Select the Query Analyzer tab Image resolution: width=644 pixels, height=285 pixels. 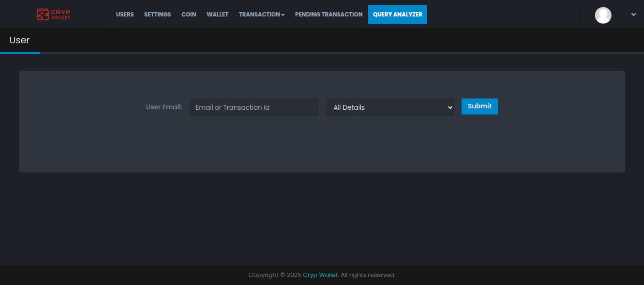pyautogui.click(x=397, y=15)
